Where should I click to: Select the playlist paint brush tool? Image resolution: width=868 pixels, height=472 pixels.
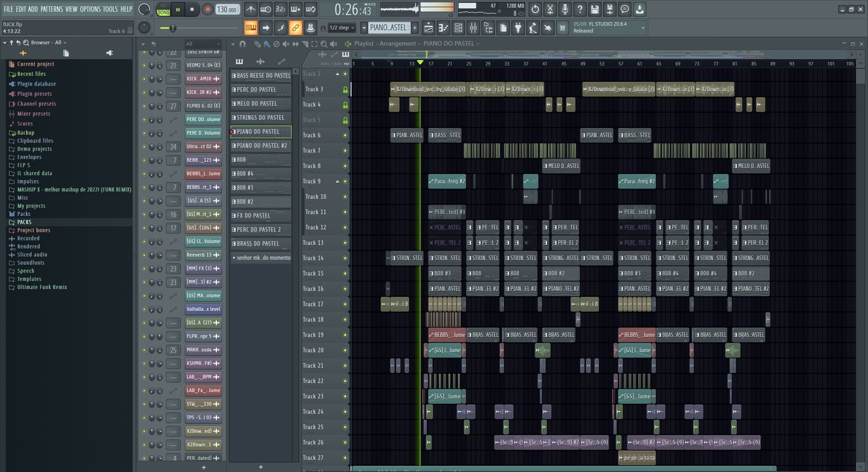coord(267,44)
